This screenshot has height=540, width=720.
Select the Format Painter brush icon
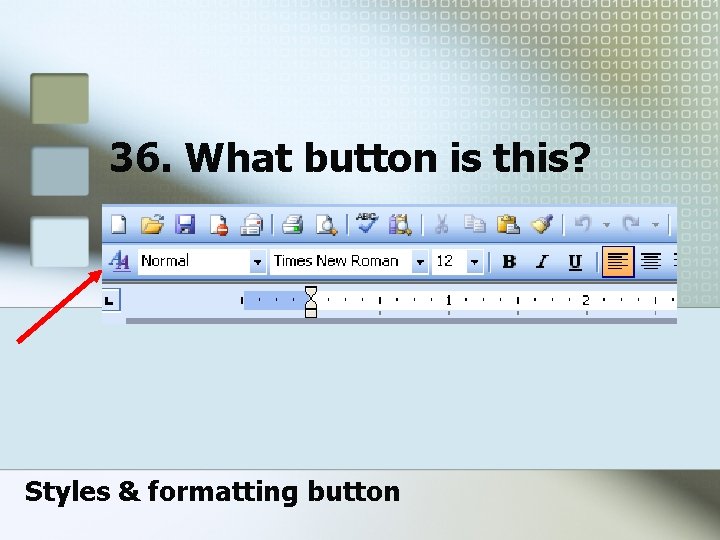tap(542, 224)
